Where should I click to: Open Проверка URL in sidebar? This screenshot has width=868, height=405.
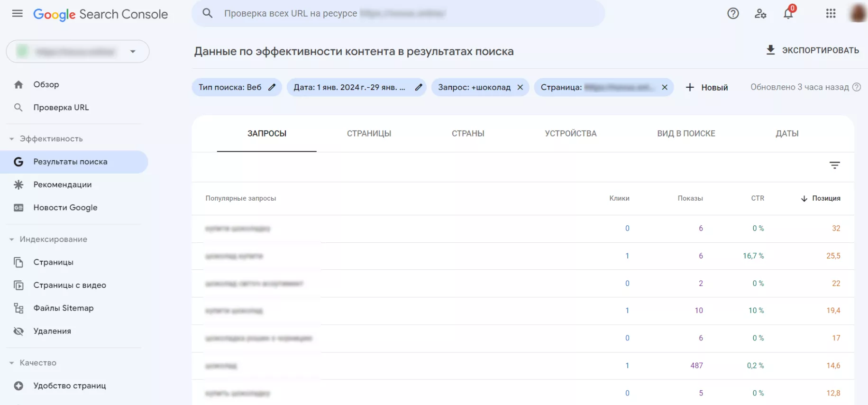coord(61,107)
